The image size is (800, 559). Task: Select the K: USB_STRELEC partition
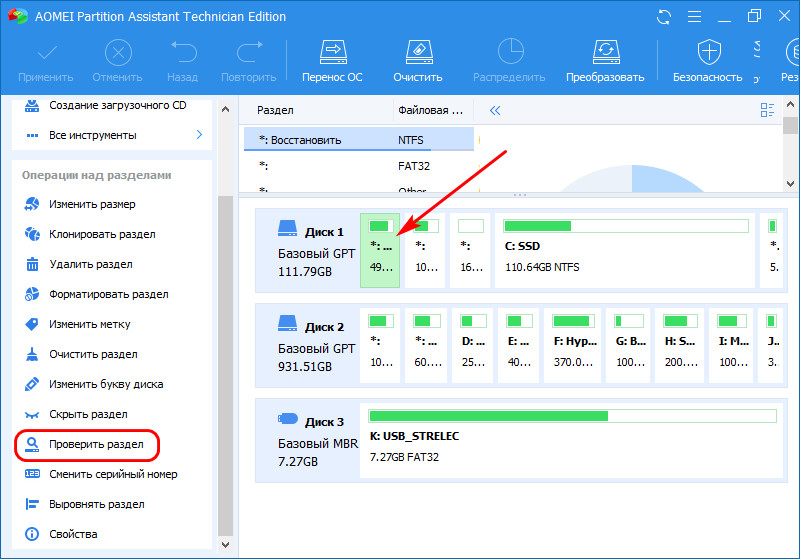pyautogui.click(x=571, y=440)
